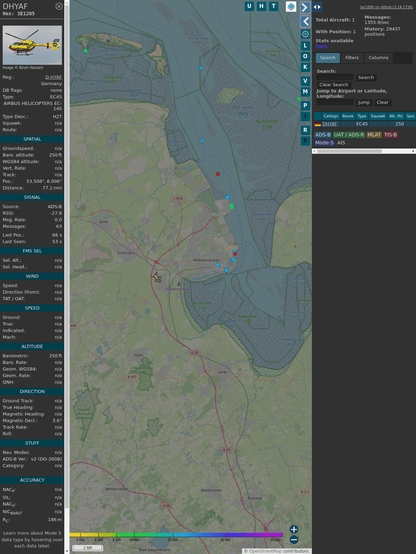Click the Clear Search button

[x=334, y=85]
